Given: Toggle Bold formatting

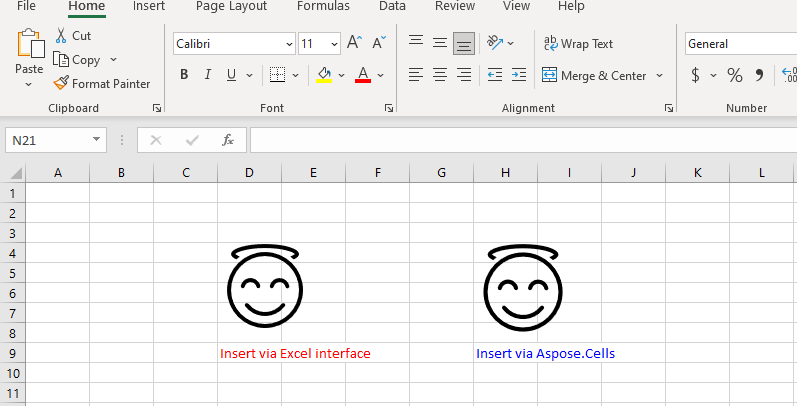Looking at the screenshot, I should [x=184, y=75].
